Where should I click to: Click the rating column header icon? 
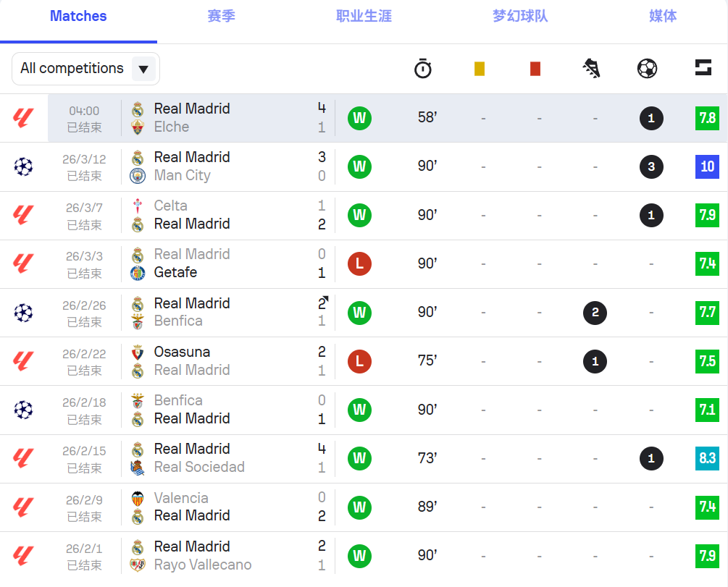(x=703, y=68)
